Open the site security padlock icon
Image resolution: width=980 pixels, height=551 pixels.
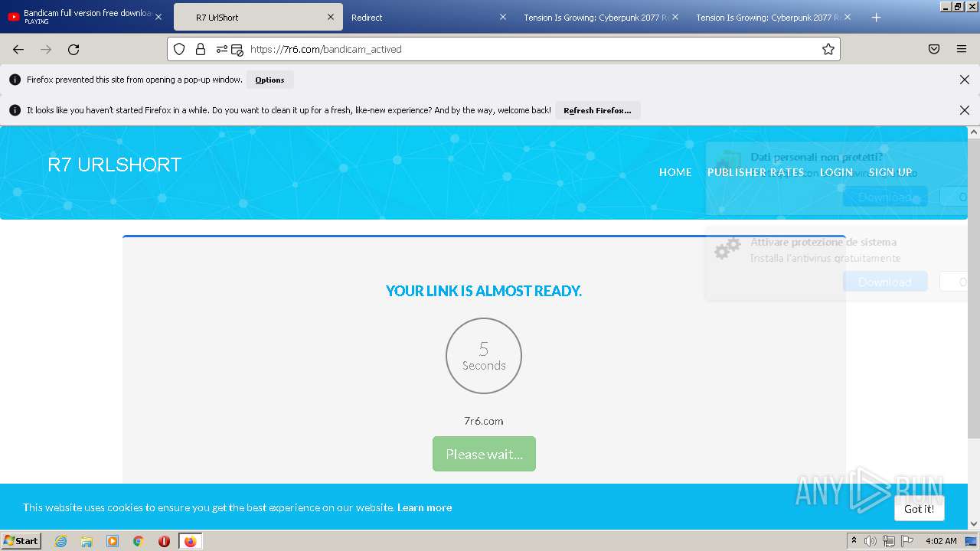coord(201,49)
